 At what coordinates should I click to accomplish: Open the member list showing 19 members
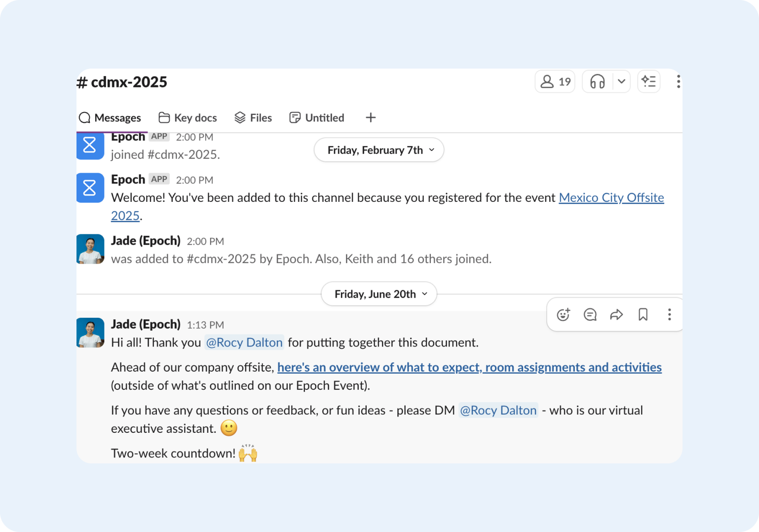[x=555, y=81]
